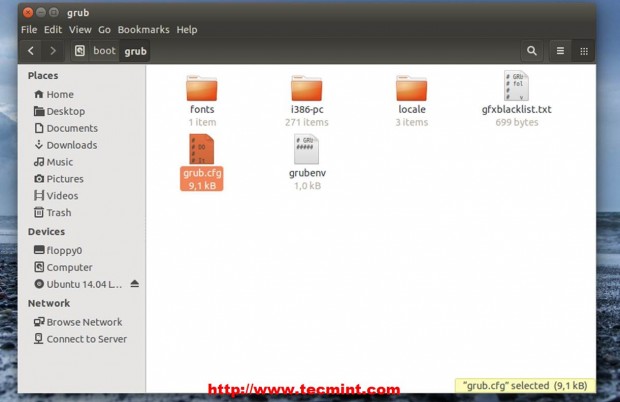
Task: Click the Music note icon in sidebar
Action: tap(39, 162)
